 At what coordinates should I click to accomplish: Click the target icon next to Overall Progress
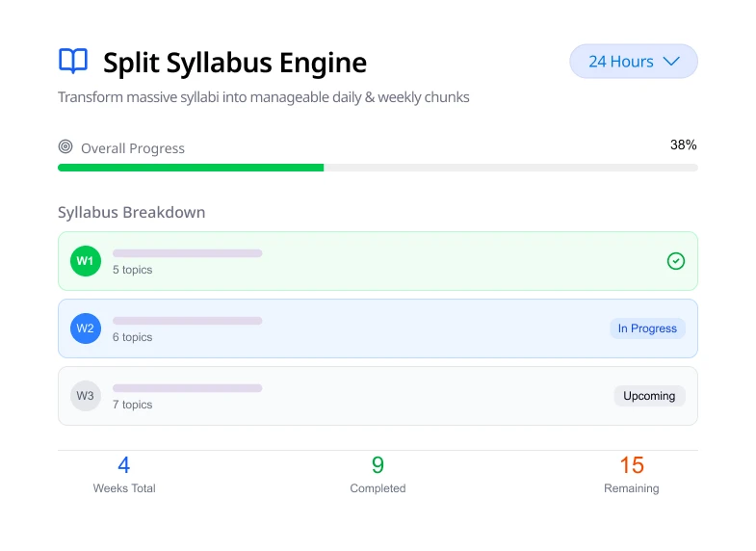click(65, 147)
